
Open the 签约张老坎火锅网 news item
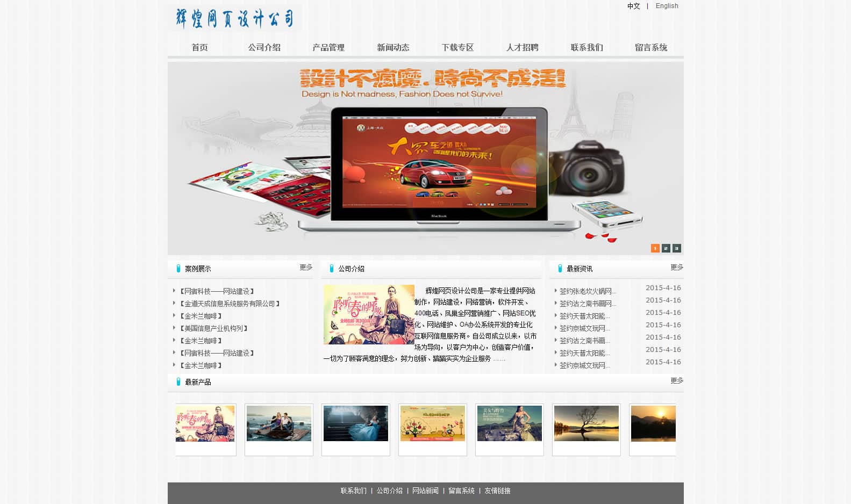(588, 291)
